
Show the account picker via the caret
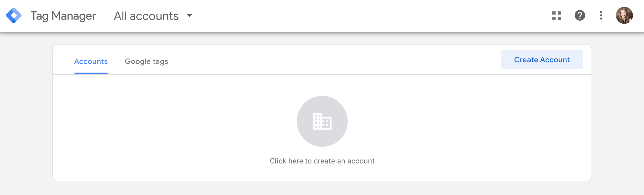click(189, 16)
